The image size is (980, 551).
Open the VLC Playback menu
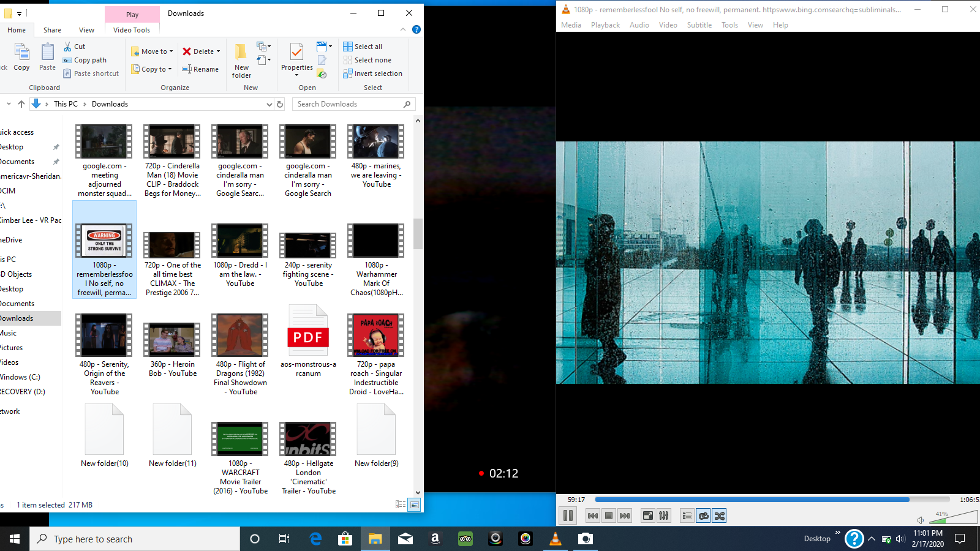[x=605, y=25]
